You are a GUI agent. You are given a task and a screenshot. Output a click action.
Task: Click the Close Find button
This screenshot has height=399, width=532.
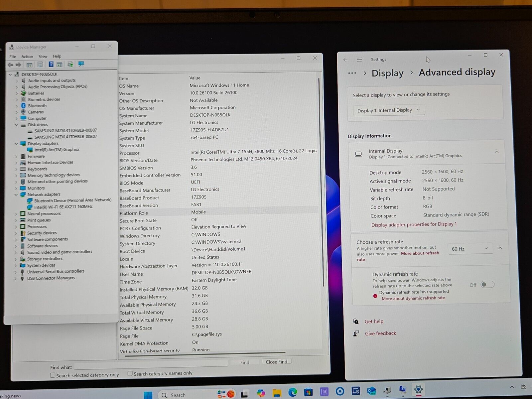pyautogui.click(x=276, y=362)
